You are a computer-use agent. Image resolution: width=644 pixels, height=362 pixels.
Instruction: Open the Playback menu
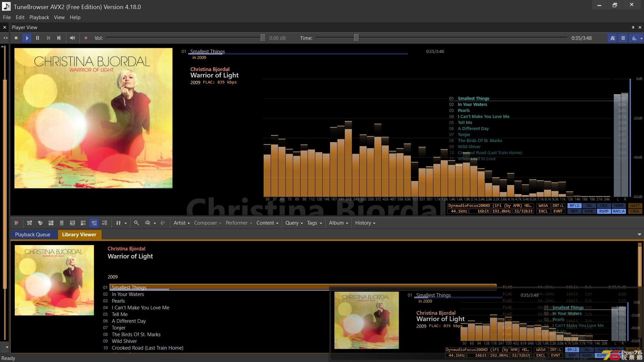tap(39, 17)
